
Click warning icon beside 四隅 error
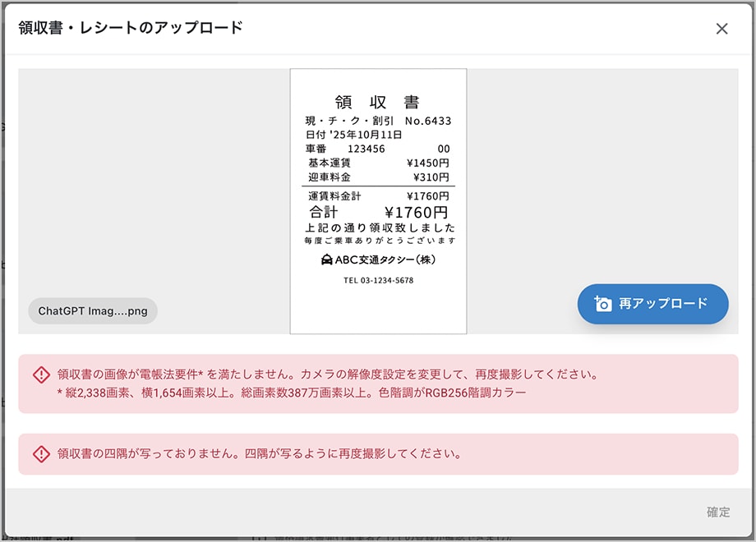pos(41,453)
